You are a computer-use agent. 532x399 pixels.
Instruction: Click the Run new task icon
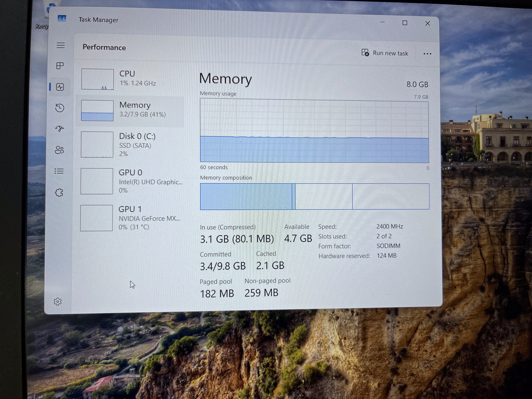click(365, 52)
